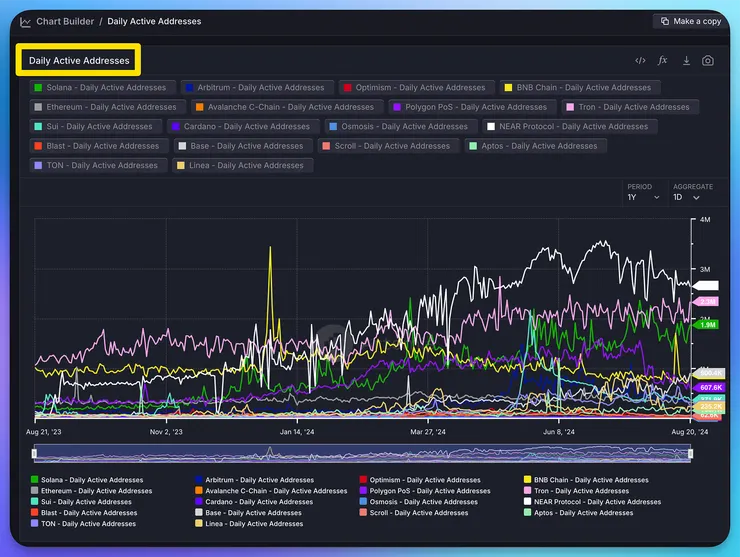Toggle the Arbitrum series chip
Image resolution: width=740 pixels, height=557 pixels.
coord(257,87)
